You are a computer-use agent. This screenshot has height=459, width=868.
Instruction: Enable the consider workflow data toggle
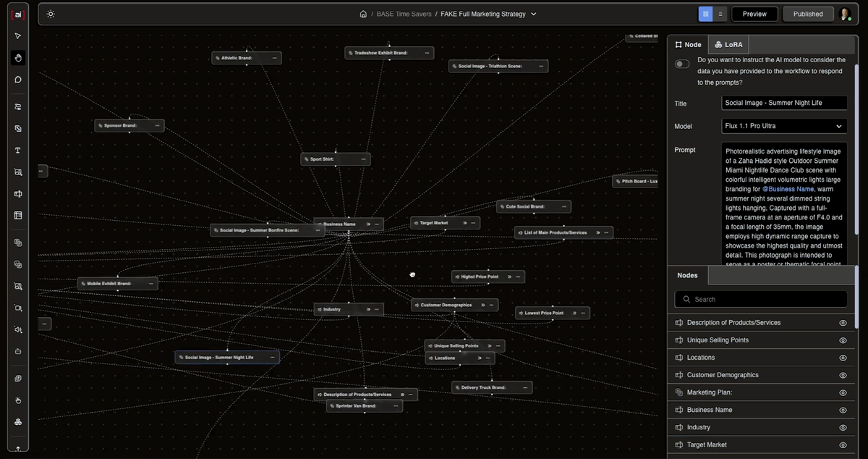coord(682,64)
